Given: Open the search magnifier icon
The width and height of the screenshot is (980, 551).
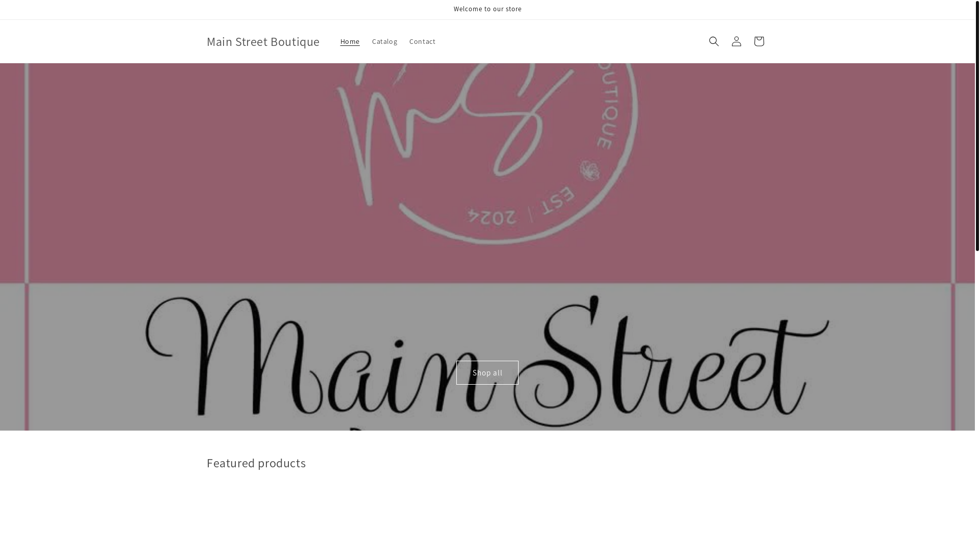Looking at the screenshot, I should coord(714,41).
